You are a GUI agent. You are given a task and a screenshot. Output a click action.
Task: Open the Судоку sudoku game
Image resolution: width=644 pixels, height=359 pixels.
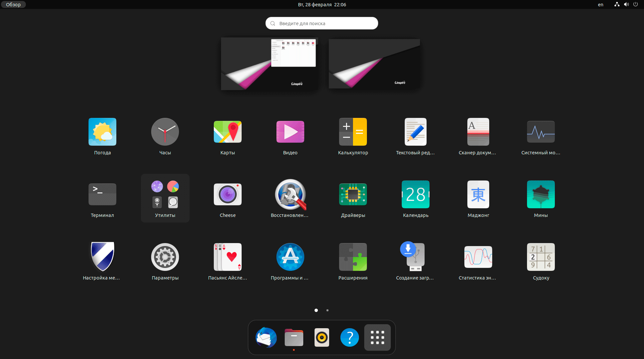(541, 257)
